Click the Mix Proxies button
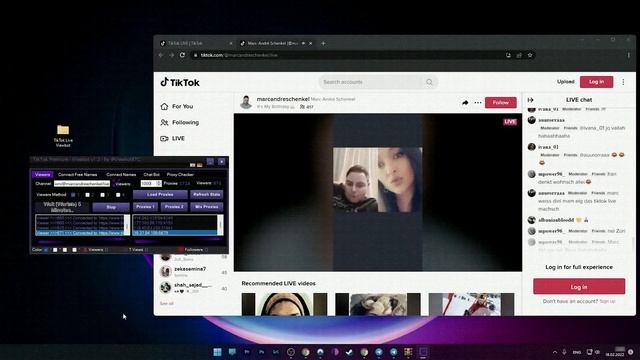The width and height of the screenshot is (640, 360). (207, 207)
